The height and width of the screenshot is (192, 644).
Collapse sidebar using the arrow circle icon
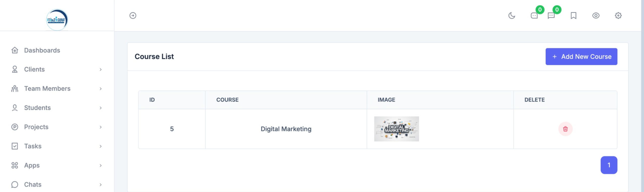133,16
